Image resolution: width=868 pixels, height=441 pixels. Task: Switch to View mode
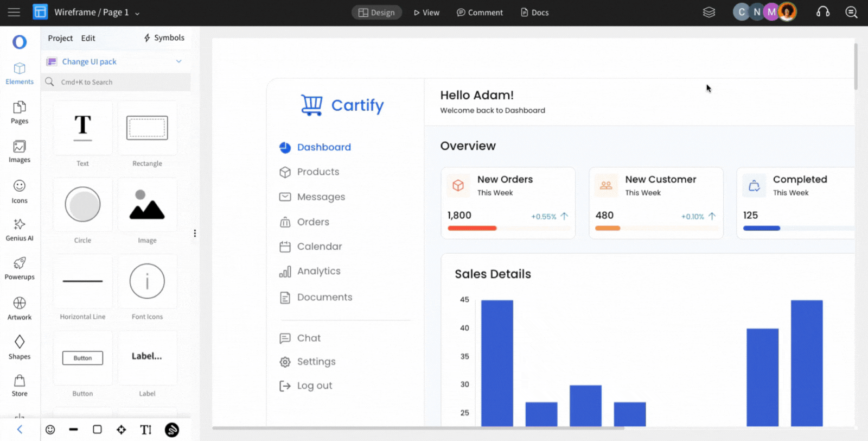[426, 12]
